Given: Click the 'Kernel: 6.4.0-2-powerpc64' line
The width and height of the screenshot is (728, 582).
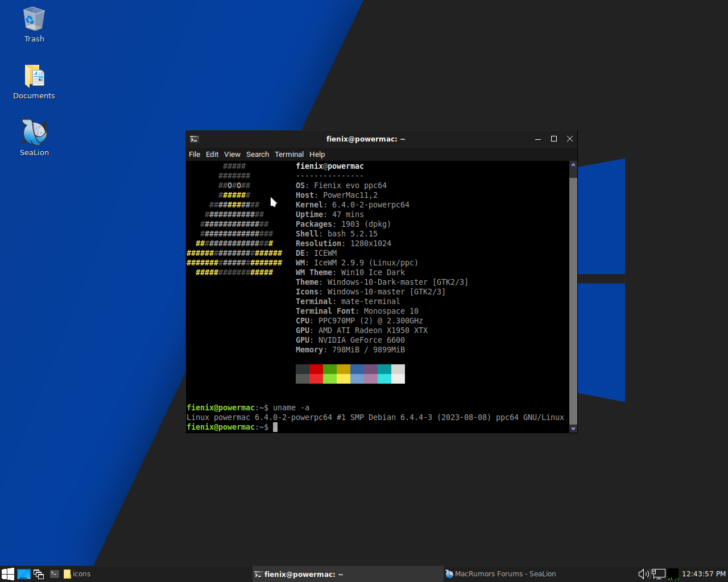Looking at the screenshot, I should (353, 205).
